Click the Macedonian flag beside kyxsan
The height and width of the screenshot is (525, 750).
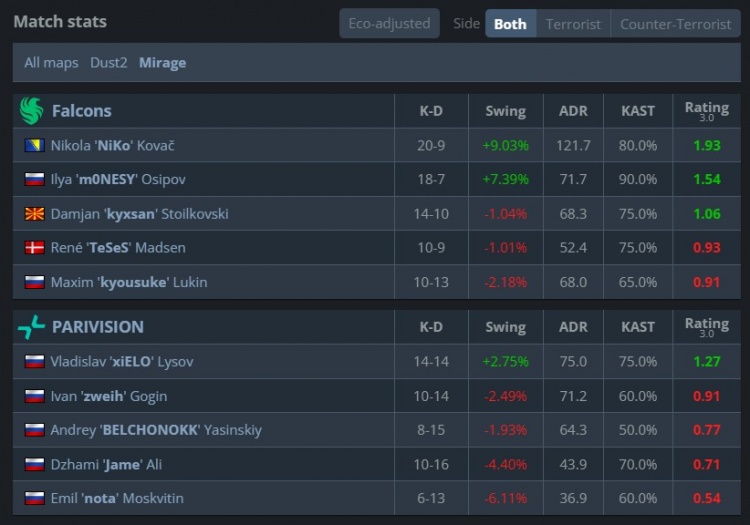coord(34,214)
